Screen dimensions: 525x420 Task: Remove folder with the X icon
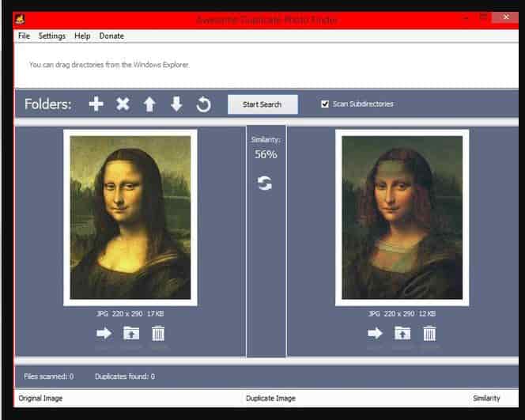pos(123,104)
